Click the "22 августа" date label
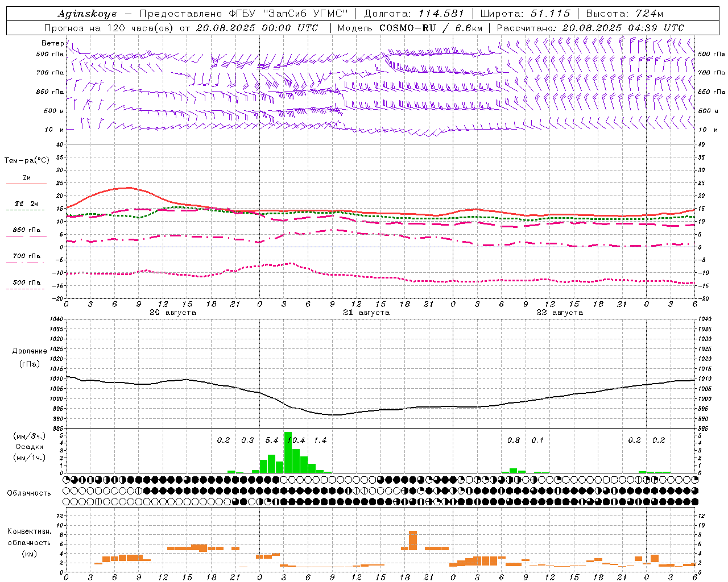Image resolution: width=728 pixels, height=582 pixels. point(560,313)
